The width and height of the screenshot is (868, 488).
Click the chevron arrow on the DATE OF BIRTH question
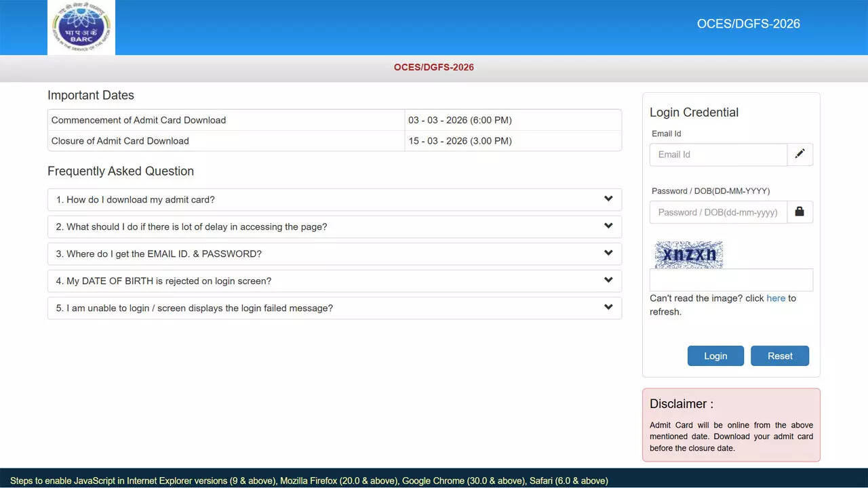[608, 281]
